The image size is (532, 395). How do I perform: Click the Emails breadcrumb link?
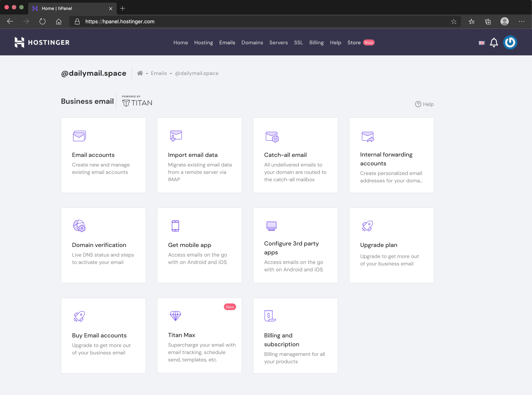click(159, 73)
